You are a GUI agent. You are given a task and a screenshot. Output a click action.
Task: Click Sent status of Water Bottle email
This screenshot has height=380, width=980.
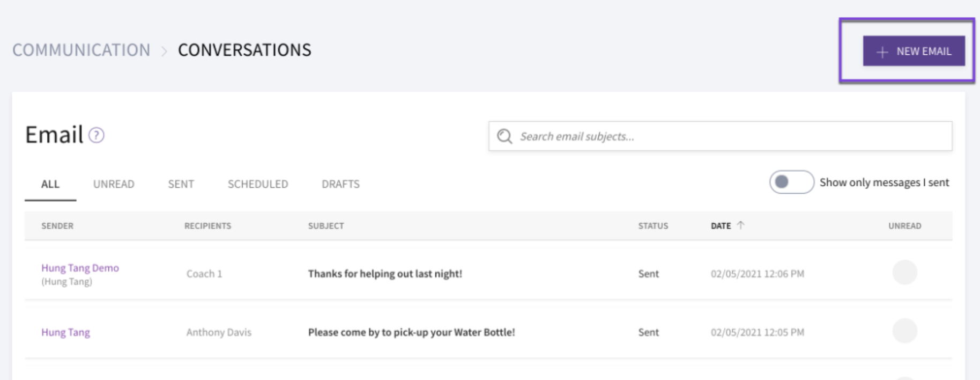click(649, 332)
